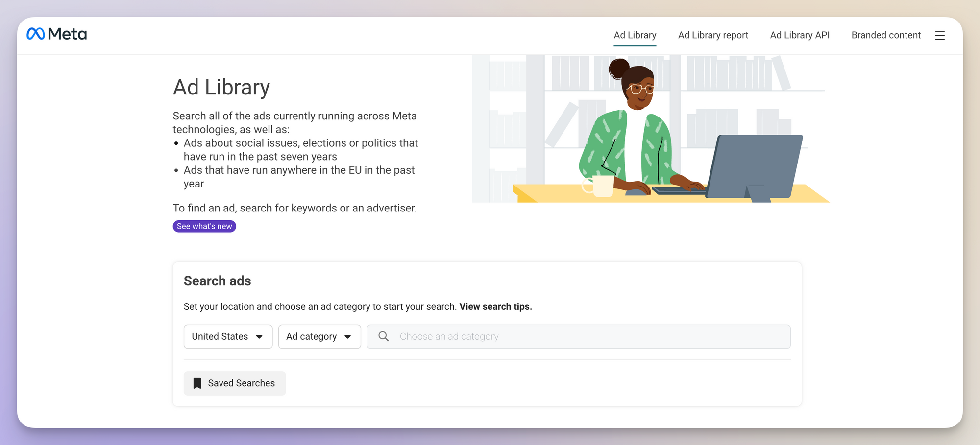
Task: Open the Ad Library report tab
Action: 713,35
